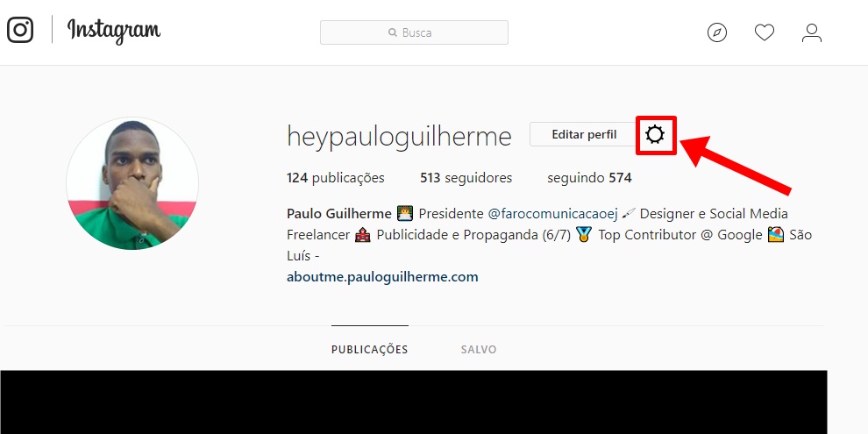Click the Instagram camera logo icon

tap(20, 29)
